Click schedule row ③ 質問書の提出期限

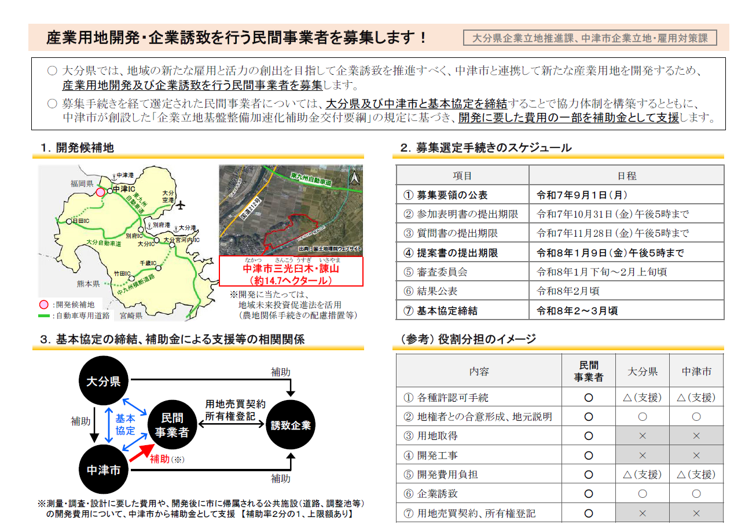tap(463, 233)
